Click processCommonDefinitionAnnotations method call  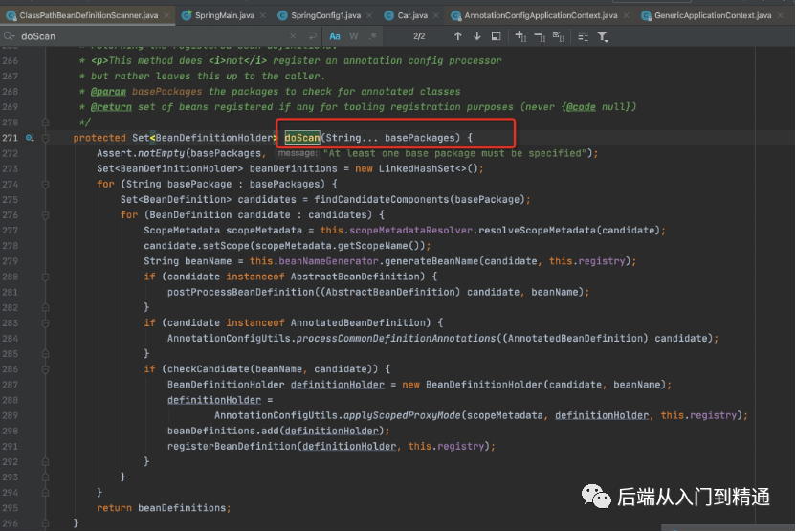coord(395,339)
